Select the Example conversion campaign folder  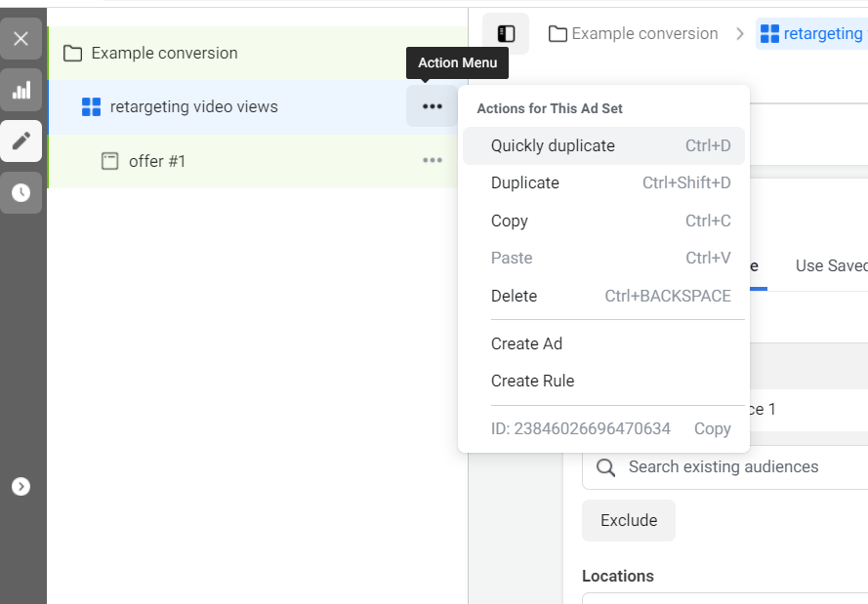coord(164,53)
